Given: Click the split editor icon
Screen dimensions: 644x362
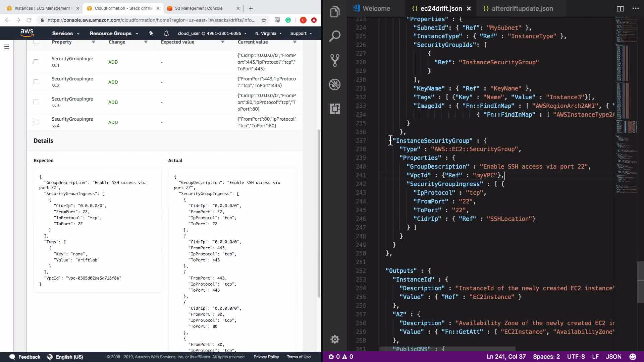Looking at the screenshot, I should click(620, 8).
